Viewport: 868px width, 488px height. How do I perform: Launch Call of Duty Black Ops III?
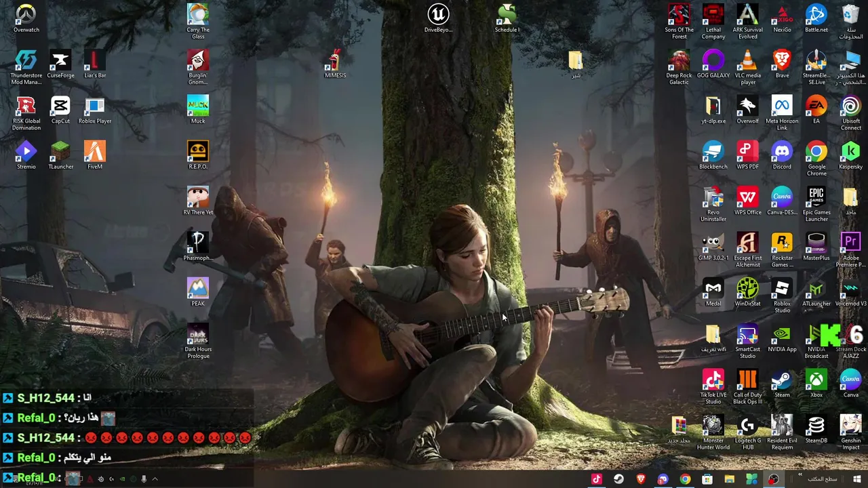click(747, 386)
